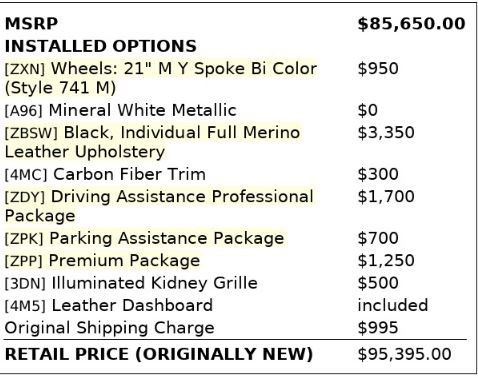Image resolution: width=478 pixels, height=378 pixels.
Task: Click the INSTALLED OPTIONS heading
Action: coord(101,46)
